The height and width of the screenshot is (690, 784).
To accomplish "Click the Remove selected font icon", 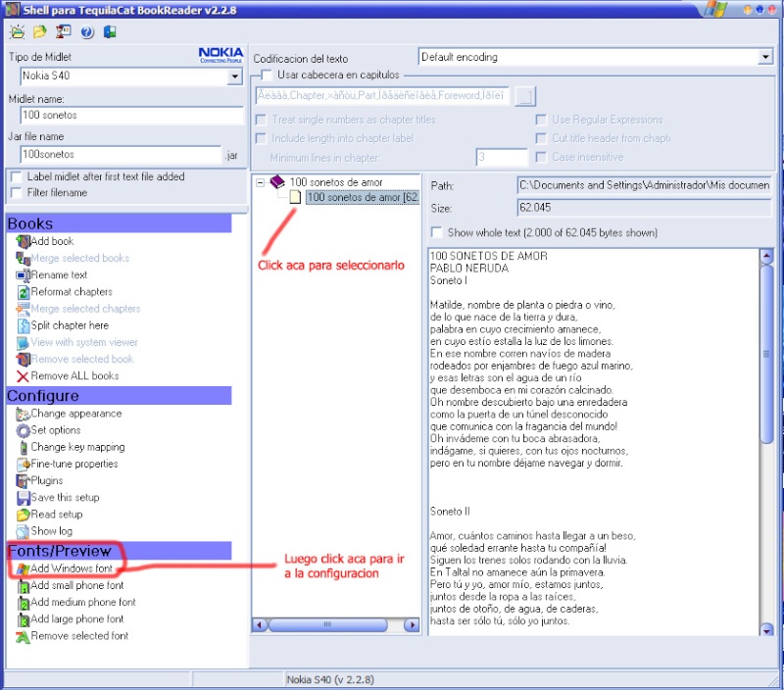I will (x=23, y=636).
